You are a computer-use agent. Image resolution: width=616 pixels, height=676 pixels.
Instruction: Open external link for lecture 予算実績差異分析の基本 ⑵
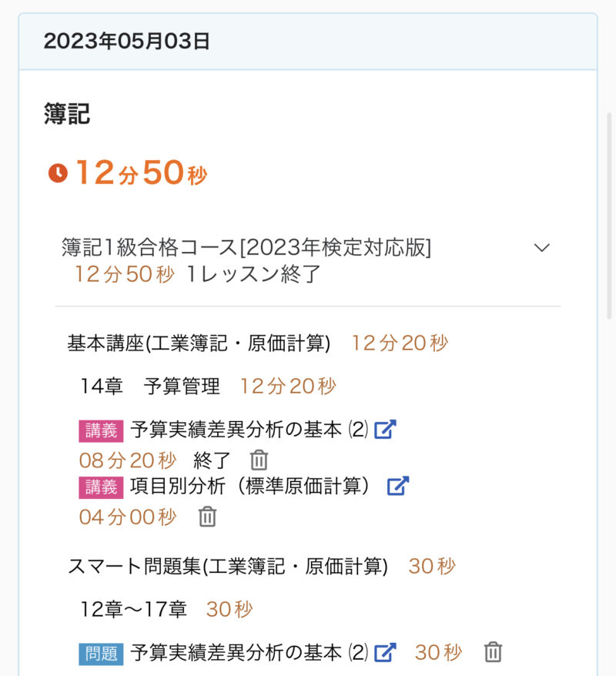tap(384, 430)
